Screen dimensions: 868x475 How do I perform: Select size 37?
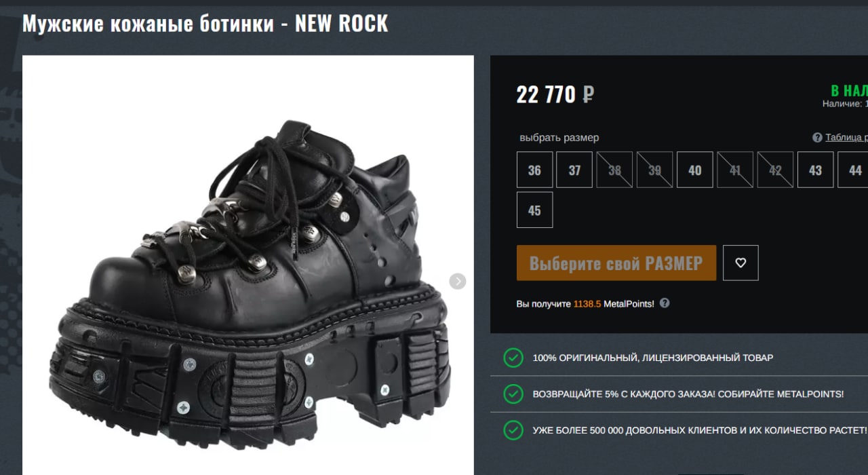(x=574, y=170)
